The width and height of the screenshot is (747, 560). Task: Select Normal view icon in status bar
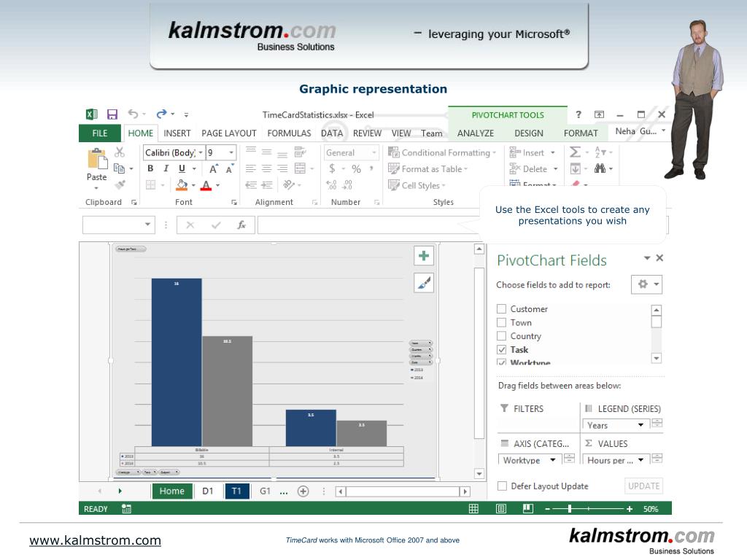[473, 508]
